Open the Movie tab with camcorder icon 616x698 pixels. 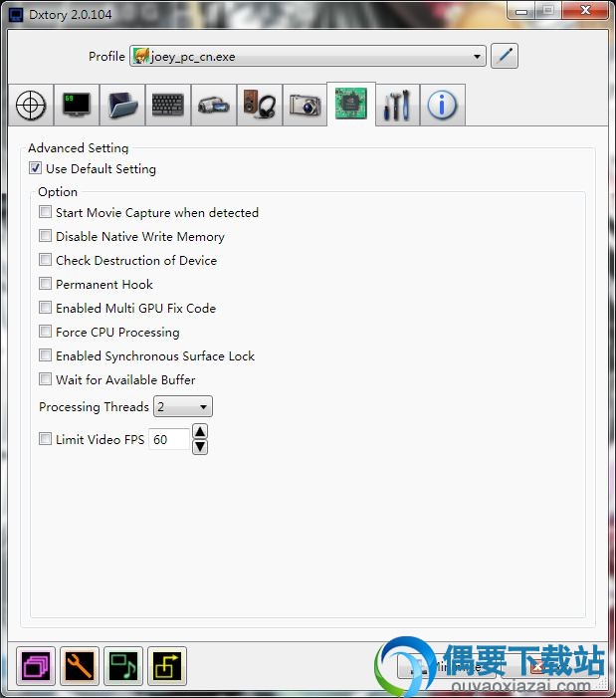coord(214,106)
